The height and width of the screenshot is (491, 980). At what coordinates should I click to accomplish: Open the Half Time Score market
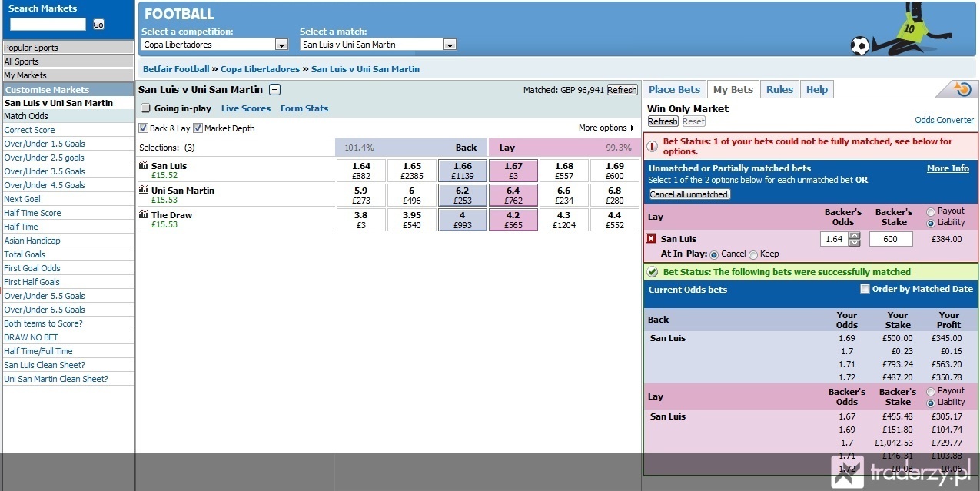(32, 213)
